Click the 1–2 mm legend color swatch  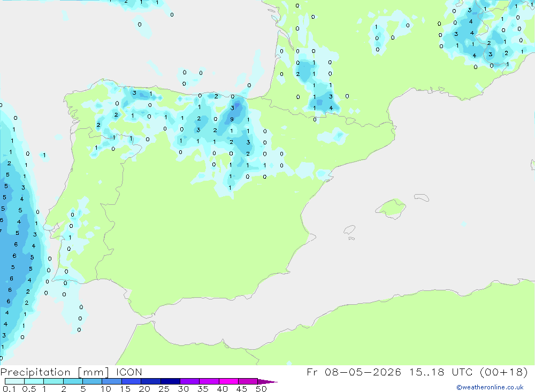coord(53,381)
